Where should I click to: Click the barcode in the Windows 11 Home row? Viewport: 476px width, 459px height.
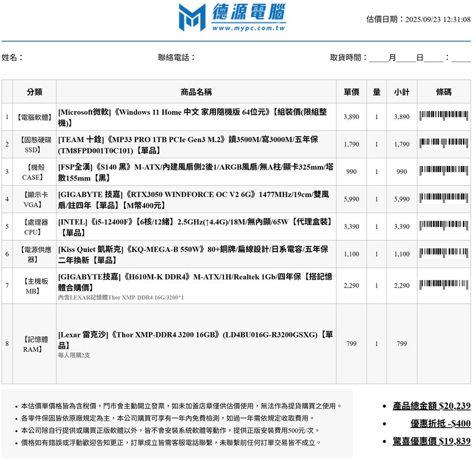(x=444, y=116)
